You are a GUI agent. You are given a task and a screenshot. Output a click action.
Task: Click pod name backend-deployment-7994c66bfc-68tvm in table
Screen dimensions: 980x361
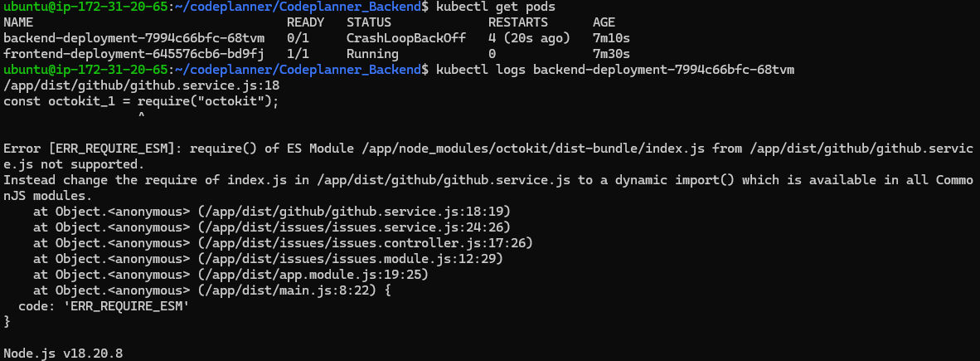(133, 38)
